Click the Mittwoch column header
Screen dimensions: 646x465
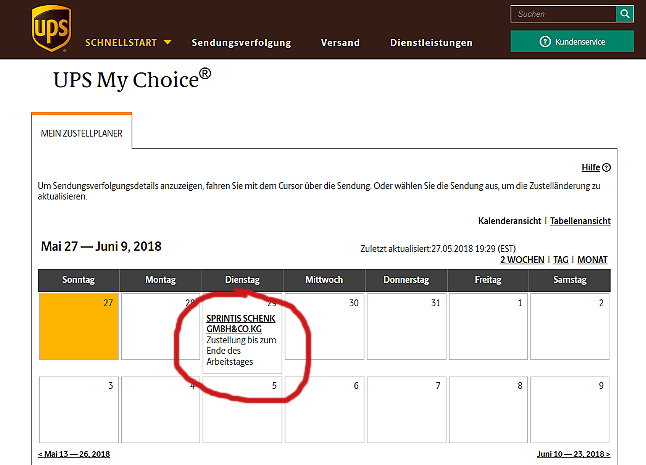point(324,280)
